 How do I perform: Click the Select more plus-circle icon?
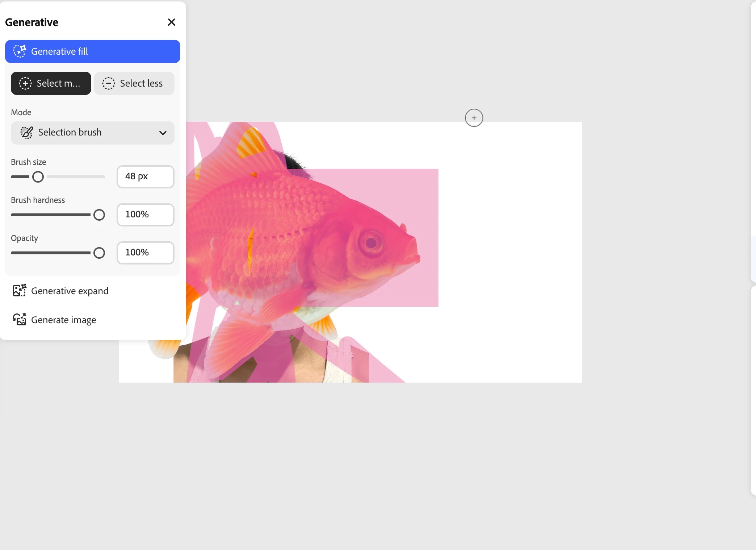tap(25, 83)
